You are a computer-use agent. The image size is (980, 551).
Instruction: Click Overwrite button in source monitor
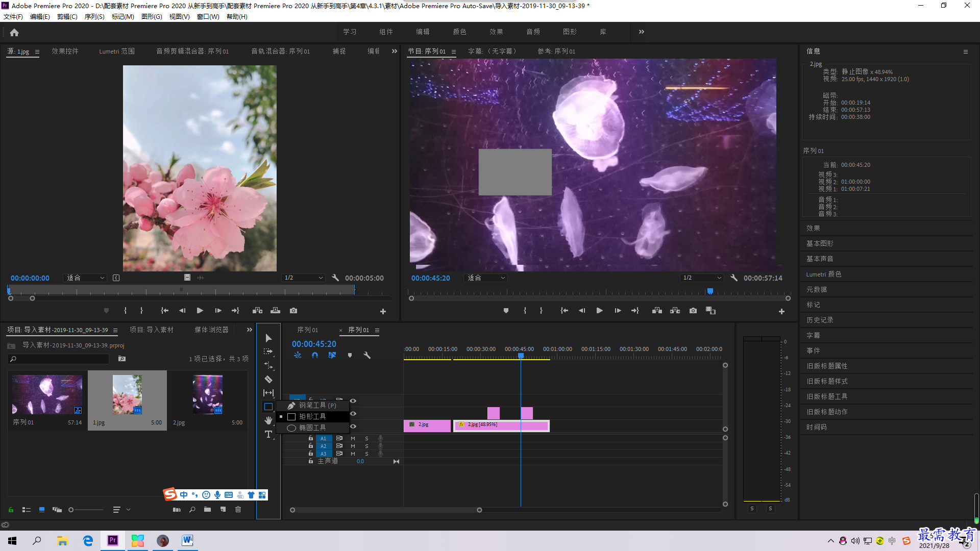point(276,311)
